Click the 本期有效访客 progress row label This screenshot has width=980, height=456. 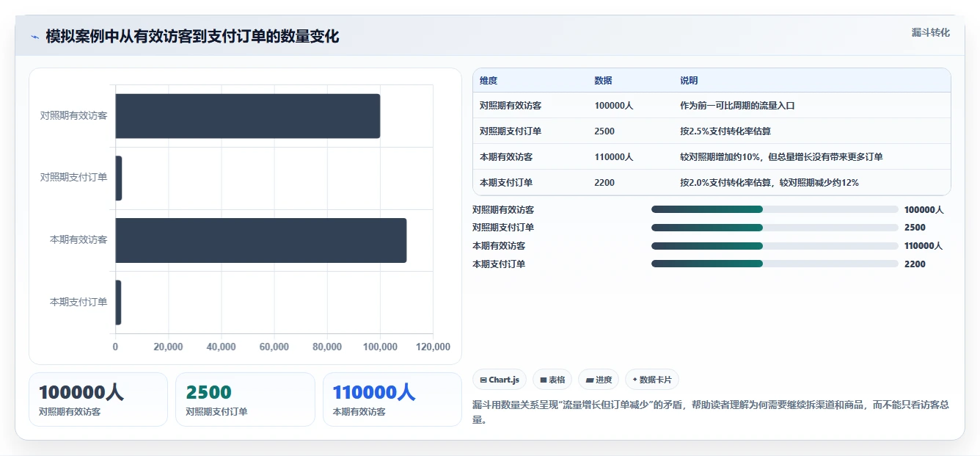click(499, 246)
